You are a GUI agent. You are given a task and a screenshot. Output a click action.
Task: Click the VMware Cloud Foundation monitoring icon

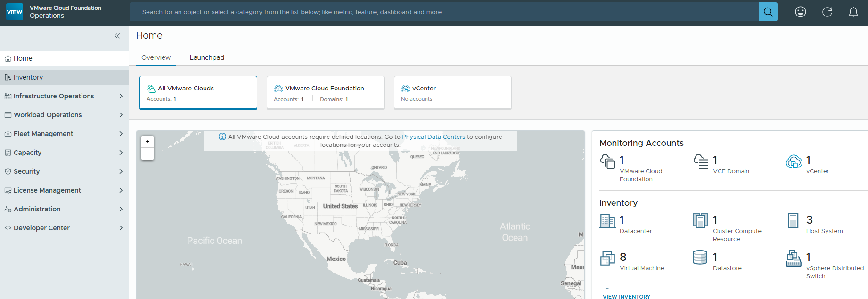tap(607, 161)
